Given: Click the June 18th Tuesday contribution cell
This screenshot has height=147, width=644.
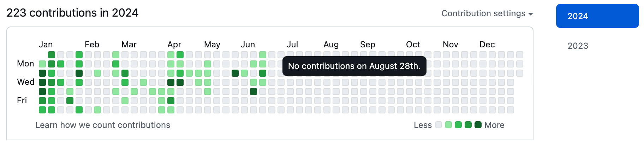Looking at the screenshot, I should click(263, 73).
